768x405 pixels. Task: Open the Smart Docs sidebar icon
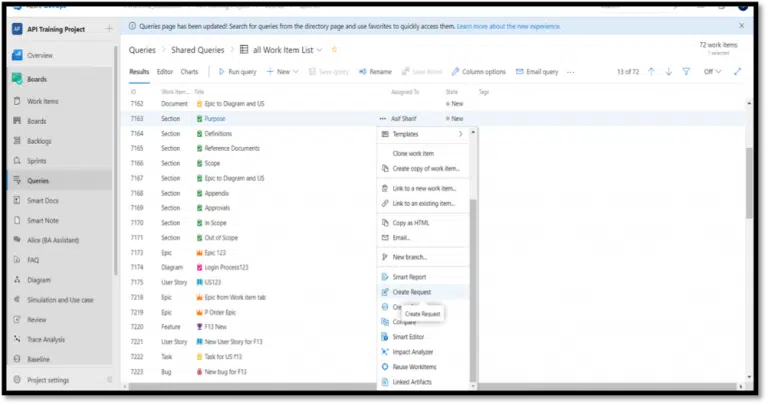[x=17, y=200]
